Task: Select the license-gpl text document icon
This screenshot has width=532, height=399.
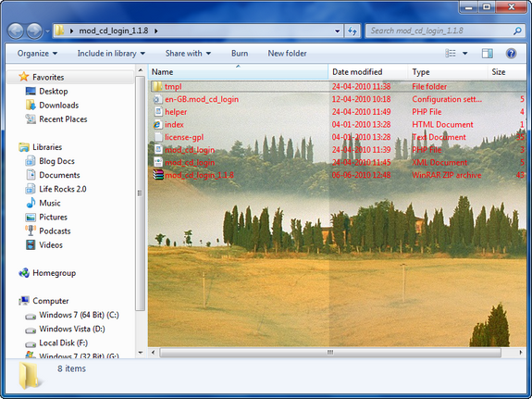Action: pos(158,137)
